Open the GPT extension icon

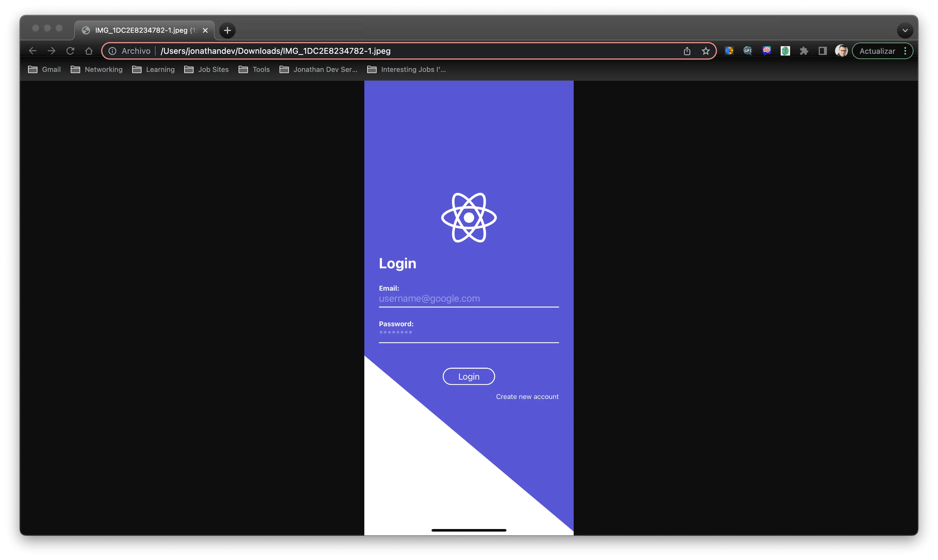pyautogui.click(x=748, y=51)
